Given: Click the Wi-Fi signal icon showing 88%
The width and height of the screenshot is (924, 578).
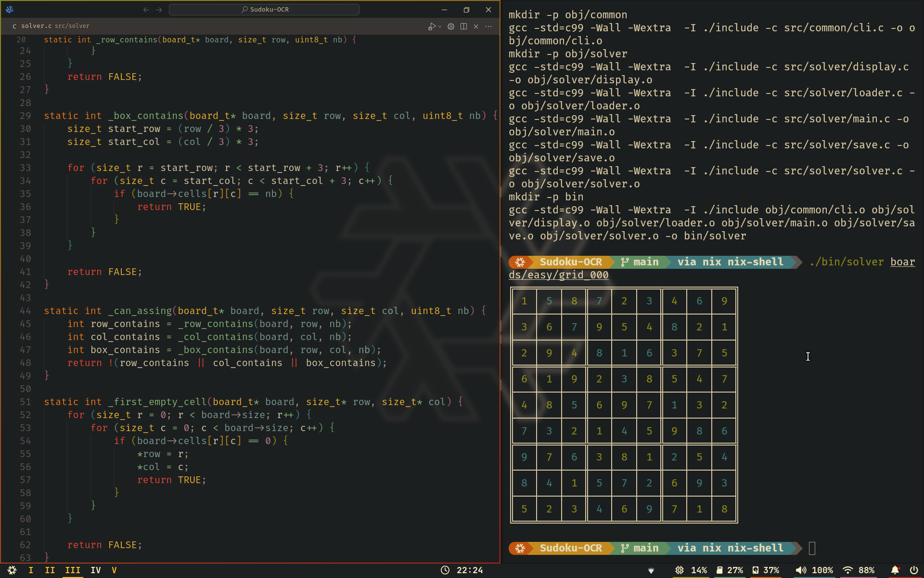Looking at the screenshot, I should [847, 570].
